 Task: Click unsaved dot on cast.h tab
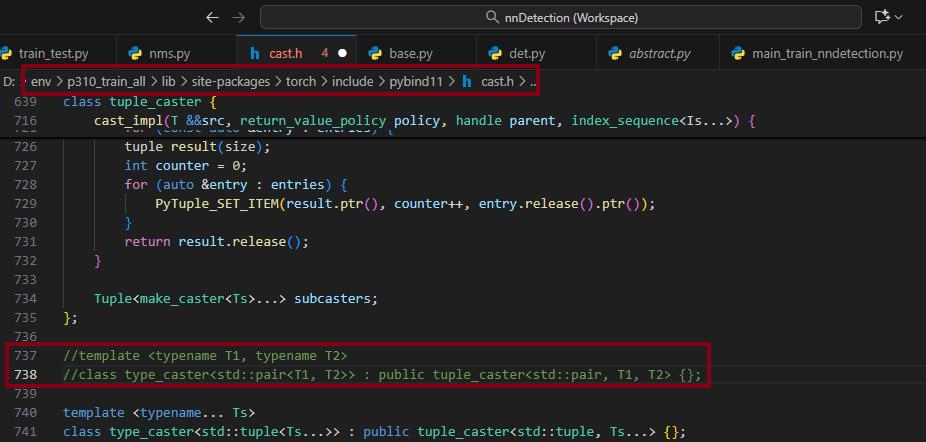(x=343, y=53)
